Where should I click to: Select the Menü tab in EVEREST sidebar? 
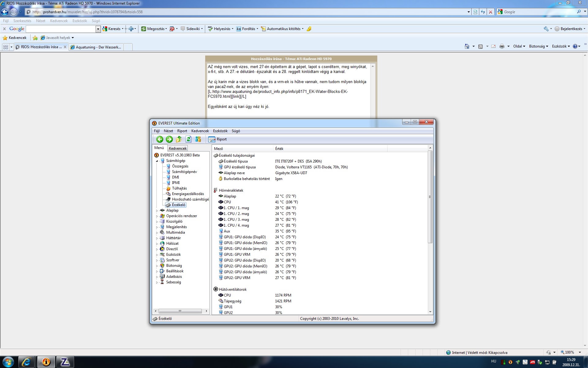(159, 148)
